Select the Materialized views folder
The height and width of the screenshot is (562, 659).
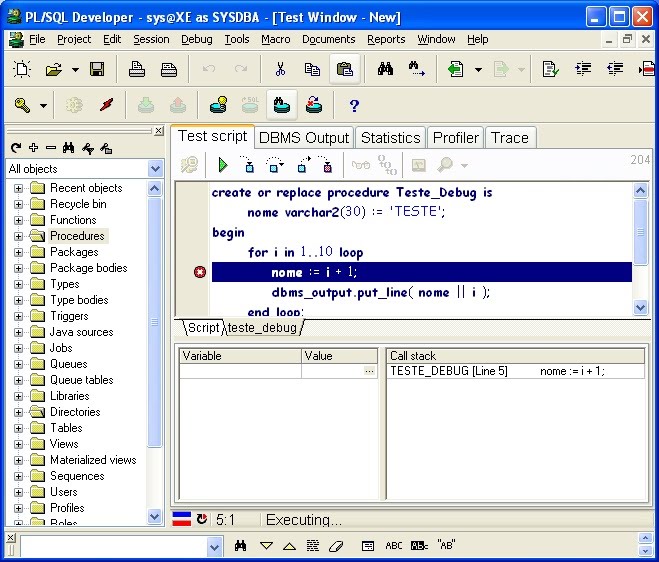point(93,460)
